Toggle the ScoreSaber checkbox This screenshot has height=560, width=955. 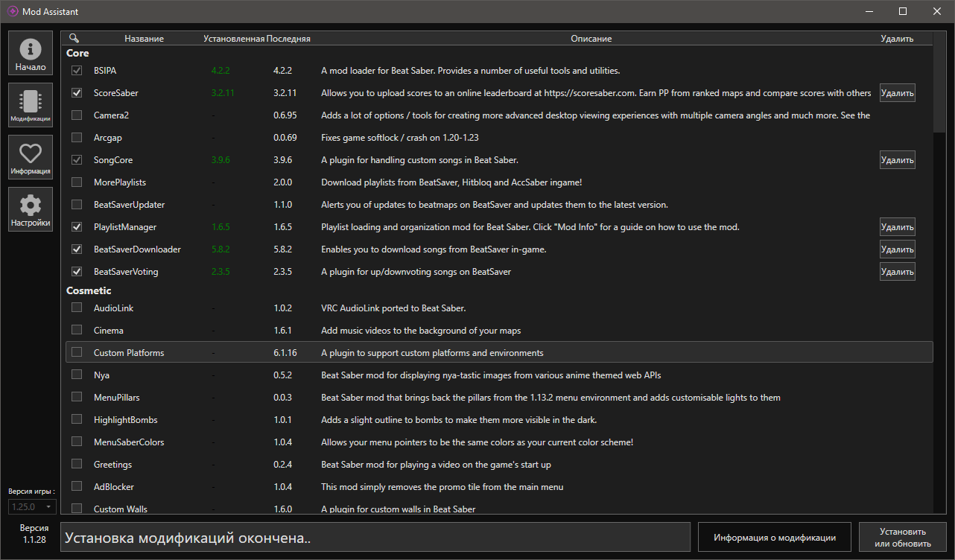click(77, 93)
